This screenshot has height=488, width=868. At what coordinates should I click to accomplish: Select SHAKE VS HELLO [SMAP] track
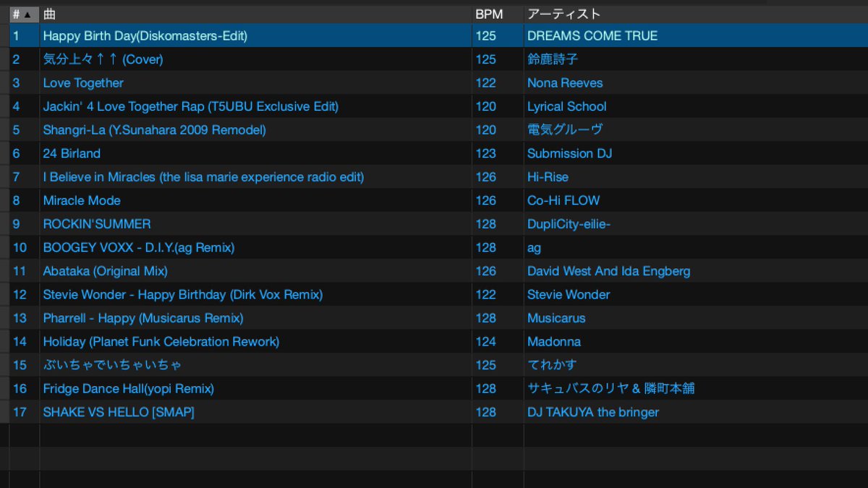119,412
